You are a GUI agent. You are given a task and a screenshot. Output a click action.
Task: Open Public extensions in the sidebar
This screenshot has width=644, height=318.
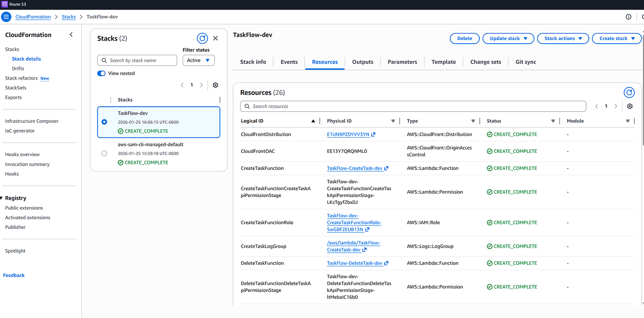click(x=24, y=208)
